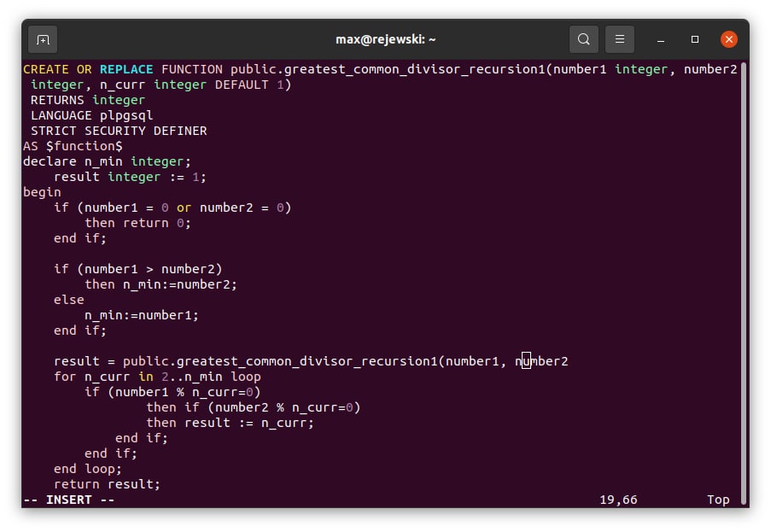Click 'if (number1 % n_curr=0)' line

(x=172, y=392)
